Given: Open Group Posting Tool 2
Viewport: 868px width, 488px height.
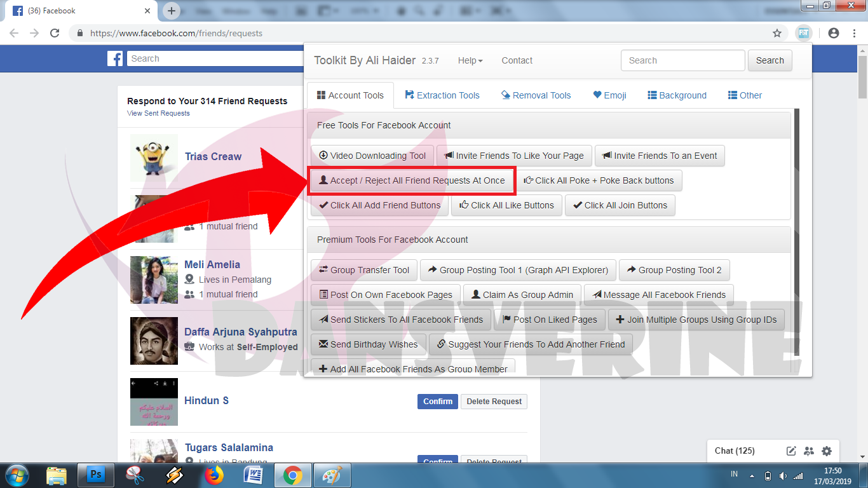Looking at the screenshot, I should [674, 270].
